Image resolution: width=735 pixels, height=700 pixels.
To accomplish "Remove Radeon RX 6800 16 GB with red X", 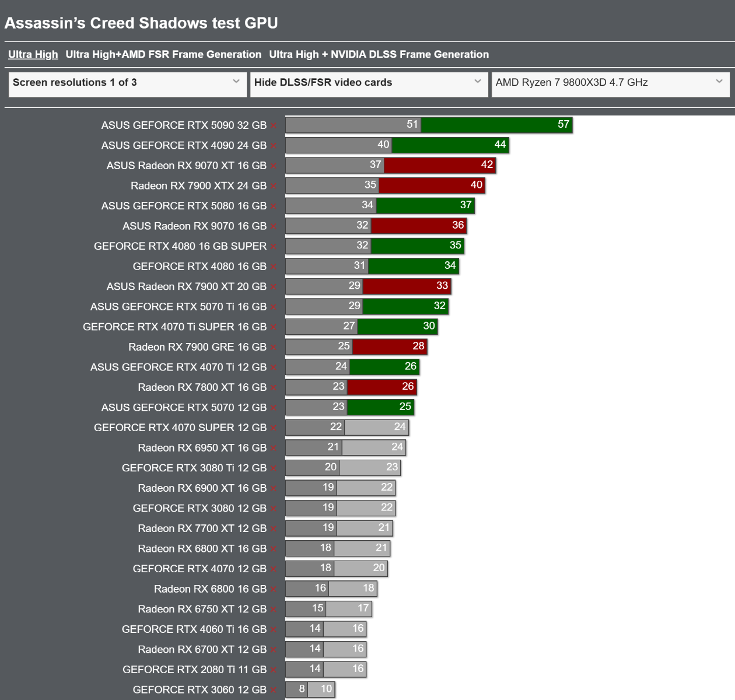I will click(x=273, y=589).
